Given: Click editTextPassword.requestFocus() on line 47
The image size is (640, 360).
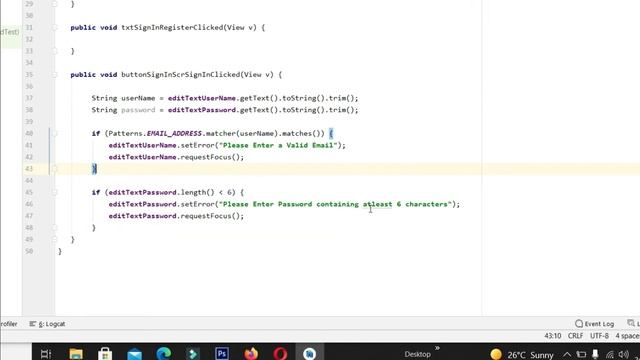Looking at the screenshot, I should coord(174,216).
